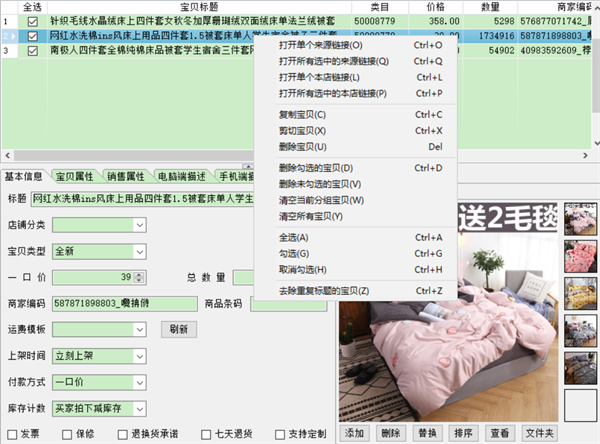The height and width of the screenshot is (444, 600).
Task: Enable the 支持定制 checkbox
Action: 280,434
